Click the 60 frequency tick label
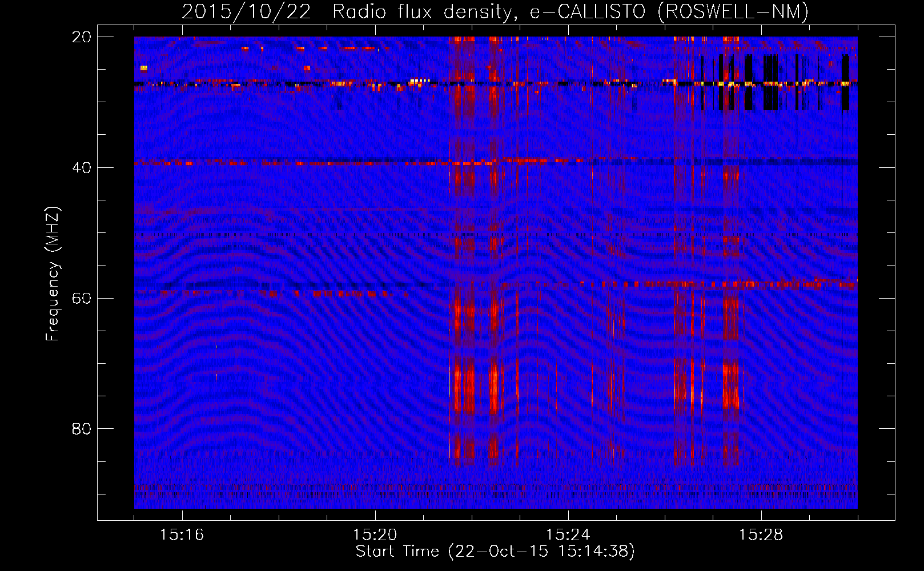The height and width of the screenshot is (571, 924). tap(82, 299)
